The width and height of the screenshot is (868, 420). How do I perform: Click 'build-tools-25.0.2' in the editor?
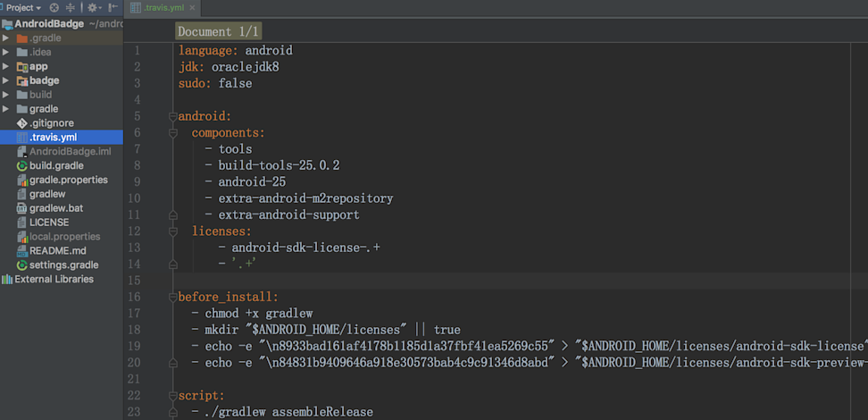(279, 165)
